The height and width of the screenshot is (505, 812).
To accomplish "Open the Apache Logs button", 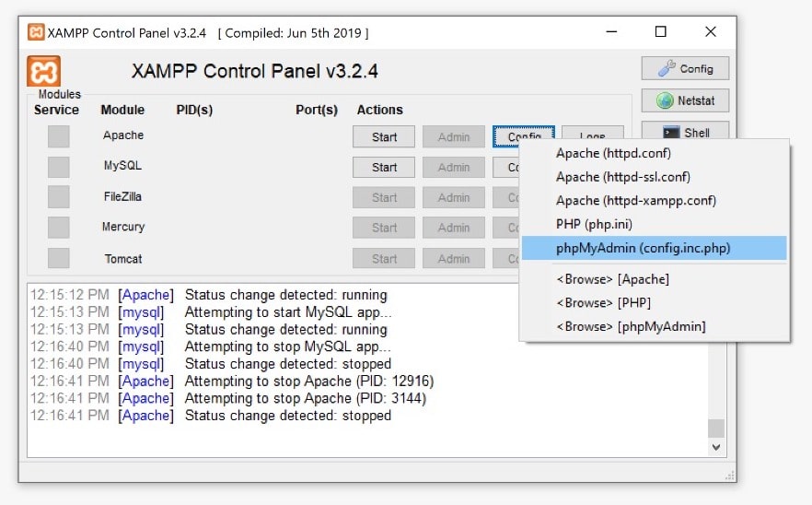I will point(593,133).
